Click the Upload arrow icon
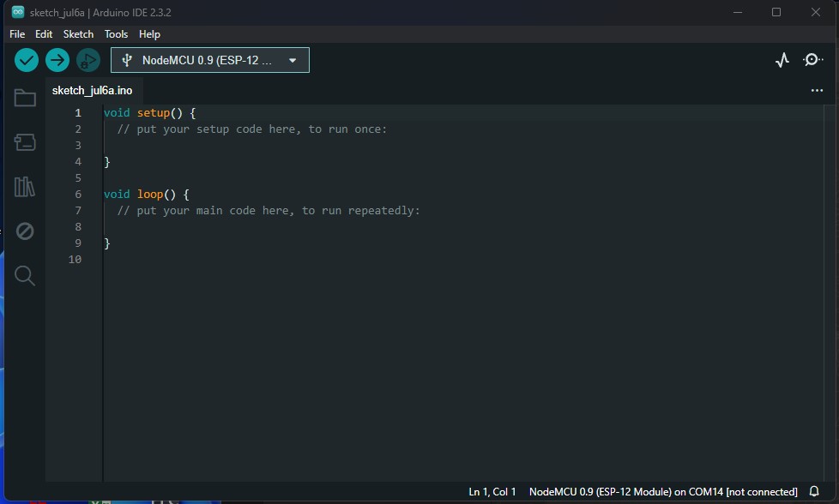Image resolution: width=839 pixels, height=504 pixels. tap(57, 60)
